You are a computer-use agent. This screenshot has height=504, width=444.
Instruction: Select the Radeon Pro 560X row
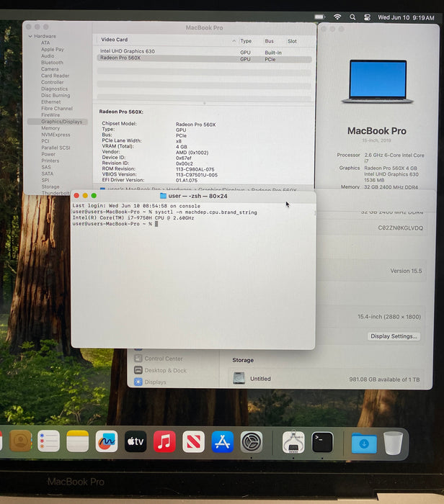point(204,58)
